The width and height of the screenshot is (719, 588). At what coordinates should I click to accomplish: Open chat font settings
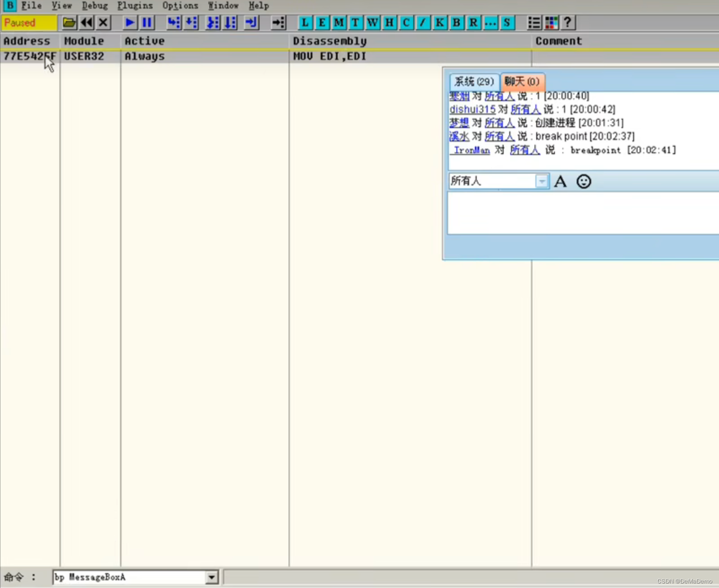pos(561,181)
